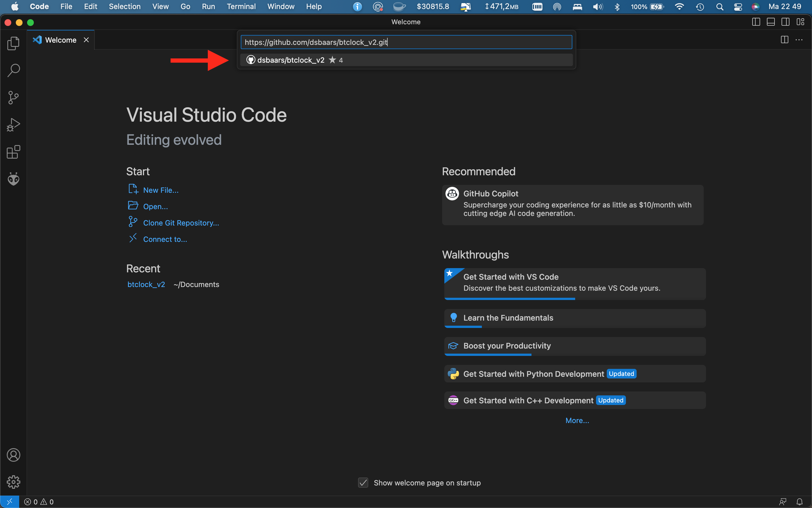
Task: Open the Go menu
Action: (185, 6)
